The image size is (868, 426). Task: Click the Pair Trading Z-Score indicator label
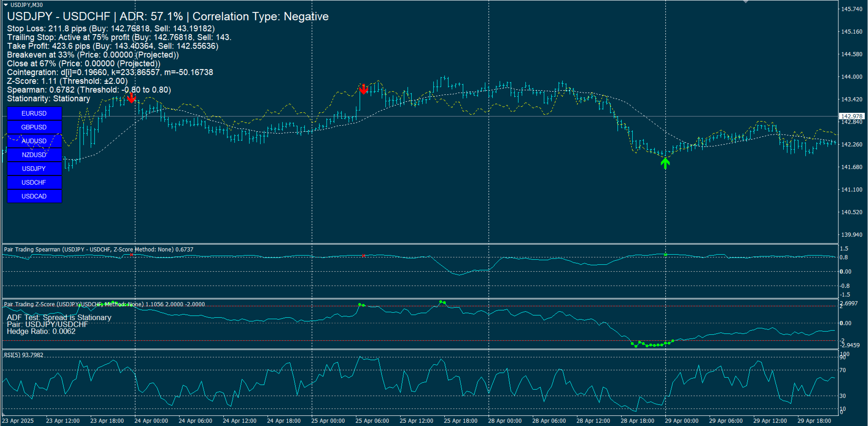click(104, 304)
